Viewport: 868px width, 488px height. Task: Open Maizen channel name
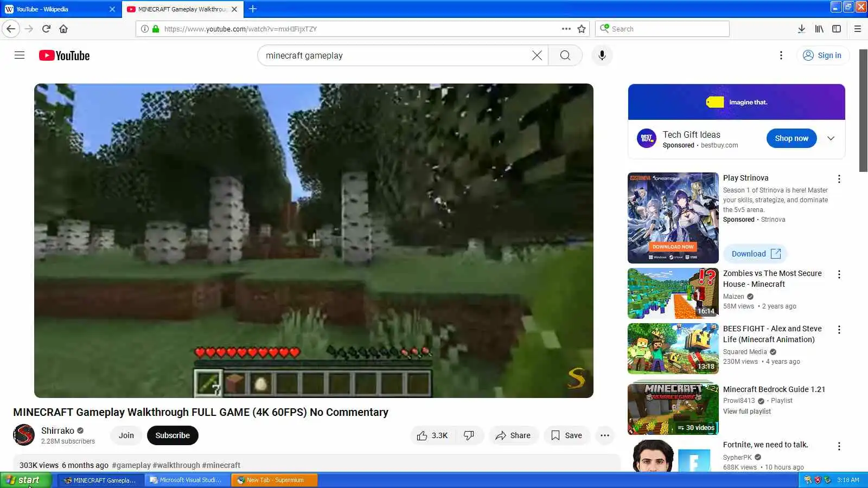pos(733,297)
